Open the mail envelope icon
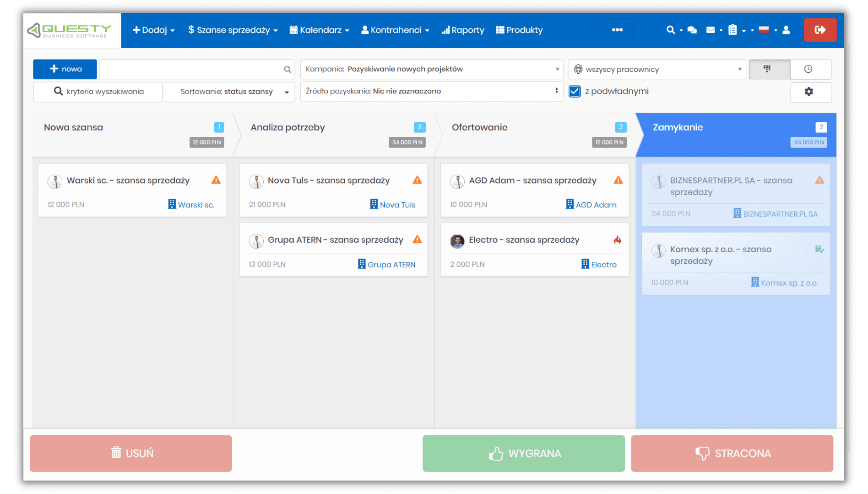This screenshot has height=494, width=868. tap(711, 30)
